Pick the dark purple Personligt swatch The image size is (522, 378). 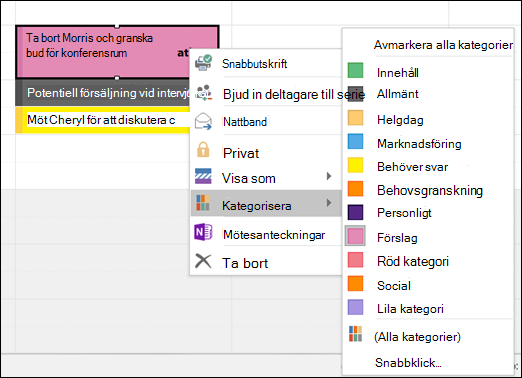click(x=355, y=212)
